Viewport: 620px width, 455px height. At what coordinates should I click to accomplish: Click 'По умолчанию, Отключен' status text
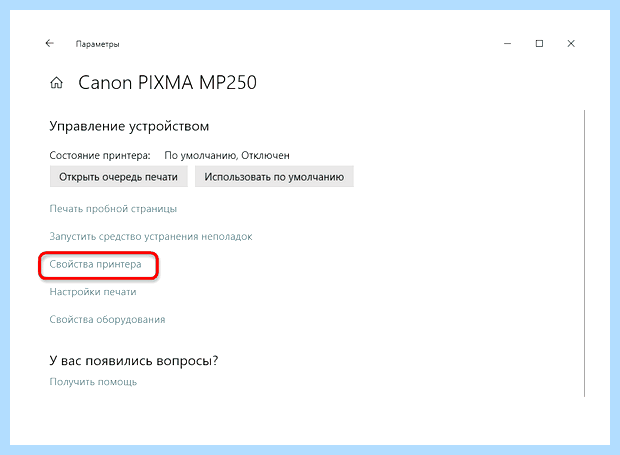pyautogui.click(x=227, y=155)
